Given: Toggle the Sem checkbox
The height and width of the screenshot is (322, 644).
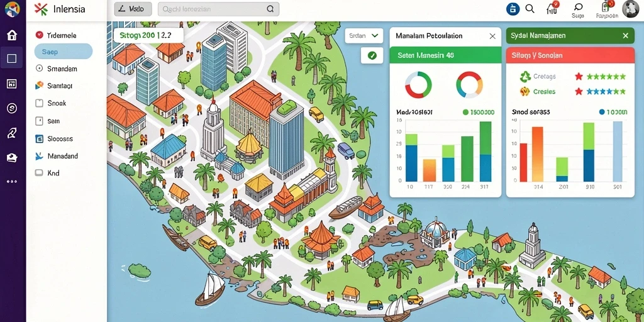Looking at the screenshot, I should (40, 121).
